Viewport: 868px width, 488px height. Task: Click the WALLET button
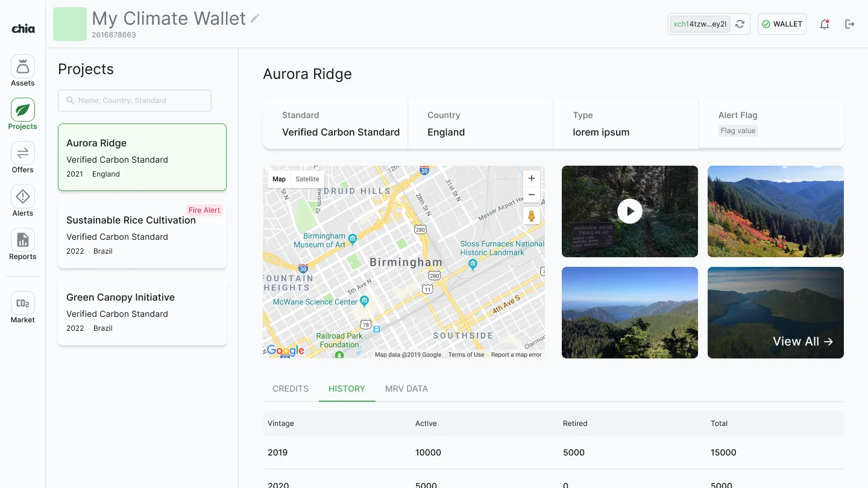[x=782, y=24]
